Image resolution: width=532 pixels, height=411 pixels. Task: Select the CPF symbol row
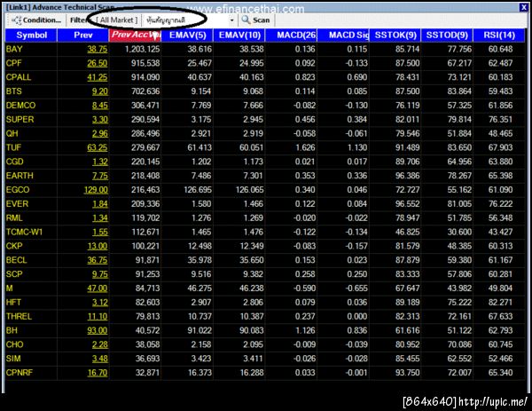click(265, 63)
